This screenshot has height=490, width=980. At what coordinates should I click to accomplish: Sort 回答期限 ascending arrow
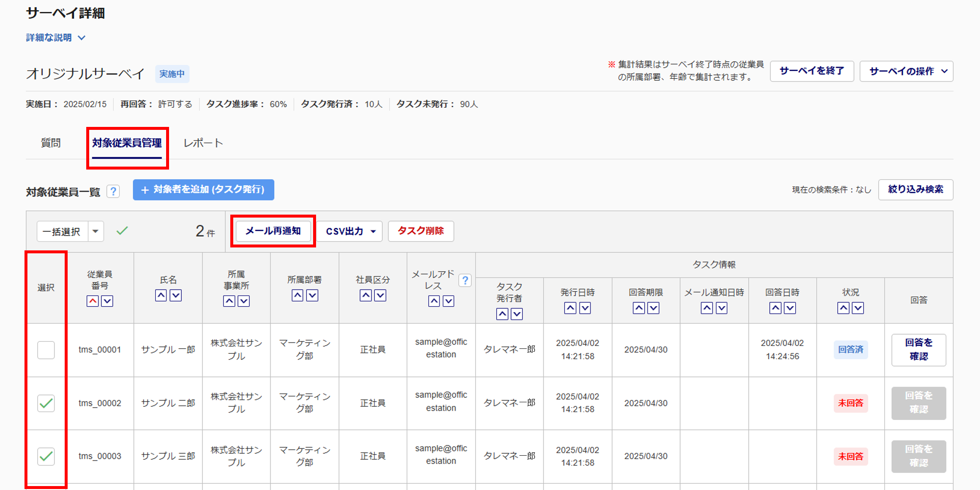638,308
